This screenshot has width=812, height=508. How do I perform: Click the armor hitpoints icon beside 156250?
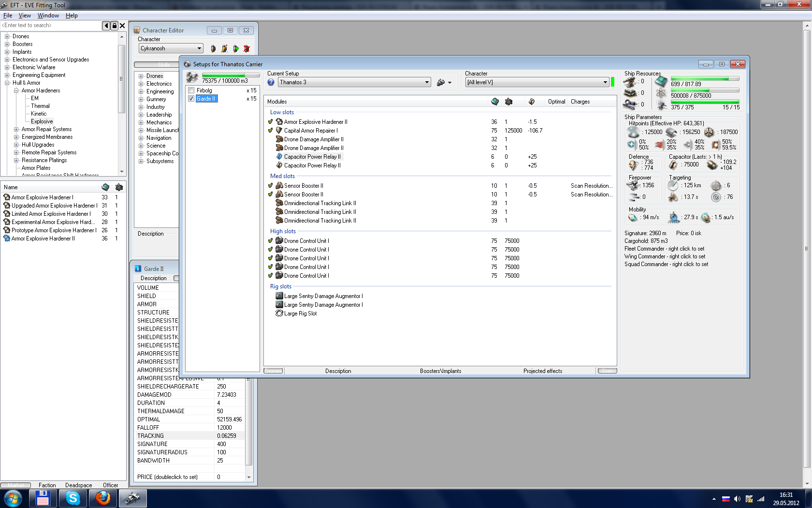pos(671,132)
